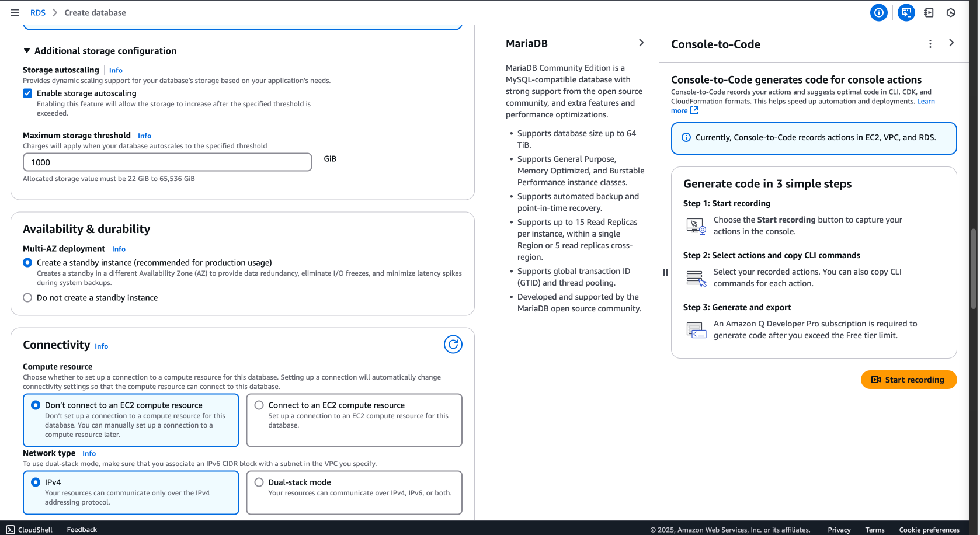Click the blue info circle icon in header
This screenshot has width=980, height=535.
(x=878, y=12)
